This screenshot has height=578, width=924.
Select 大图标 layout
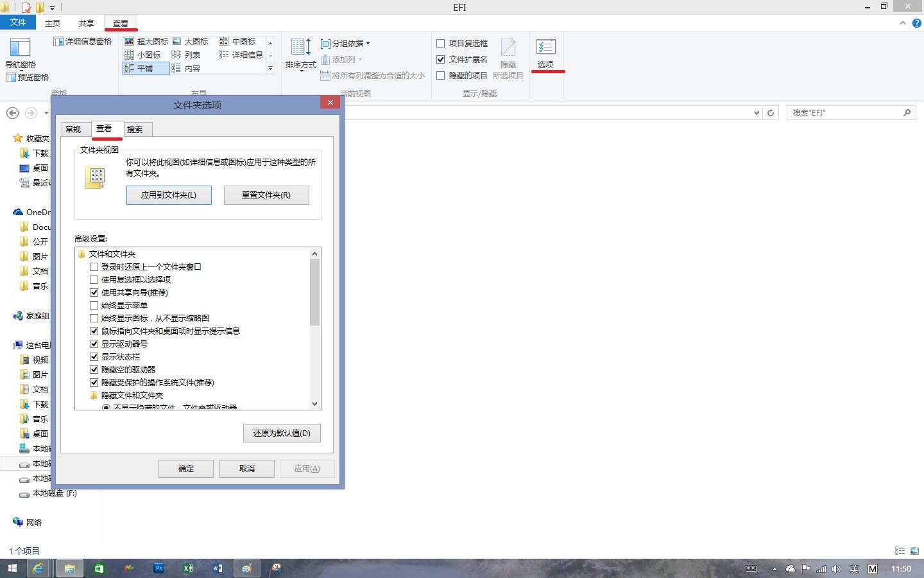point(191,41)
